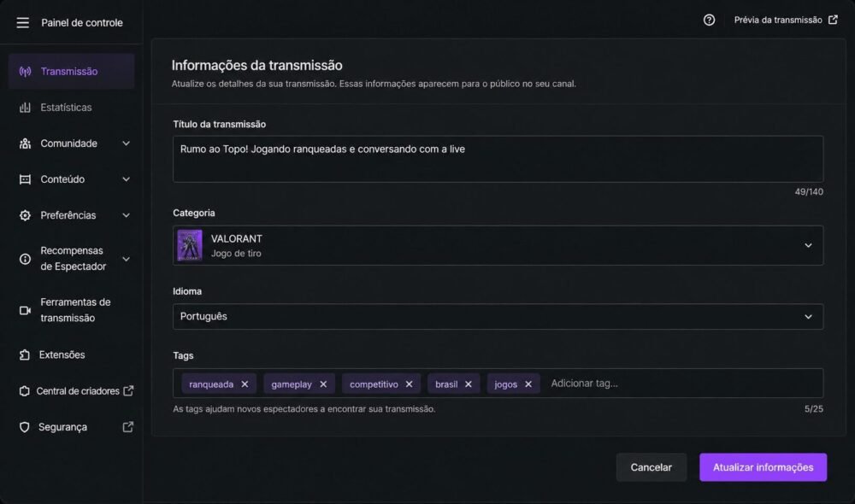This screenshot has height=504, width=855.
Task: Click the Preferências gear icon
Action: (25, 215)
